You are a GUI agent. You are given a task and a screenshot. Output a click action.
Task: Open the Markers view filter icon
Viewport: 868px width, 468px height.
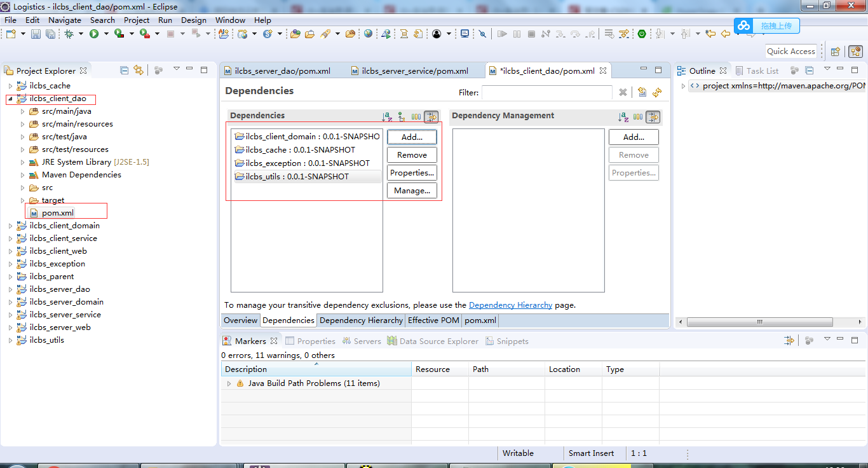click(x=789, y=340)
